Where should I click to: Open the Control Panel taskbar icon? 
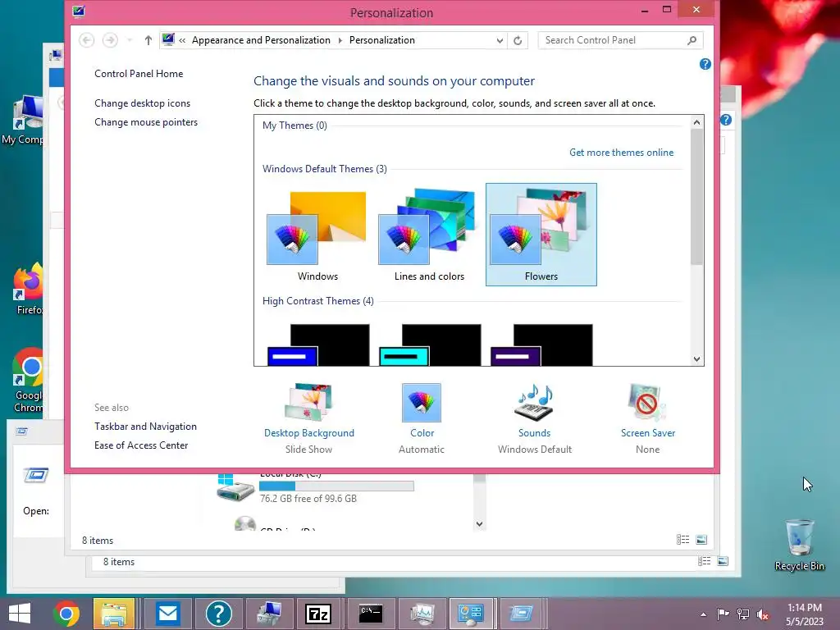click(472, 614)
